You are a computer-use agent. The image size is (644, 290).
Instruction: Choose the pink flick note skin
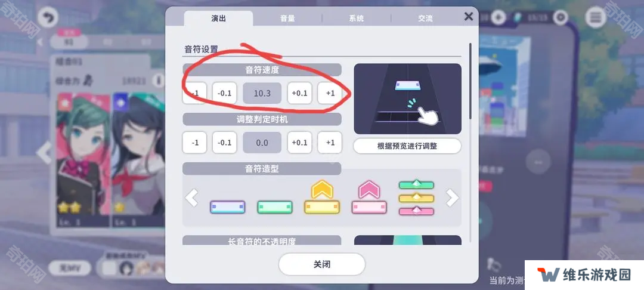pyautogui.click(x=369, y=197)
